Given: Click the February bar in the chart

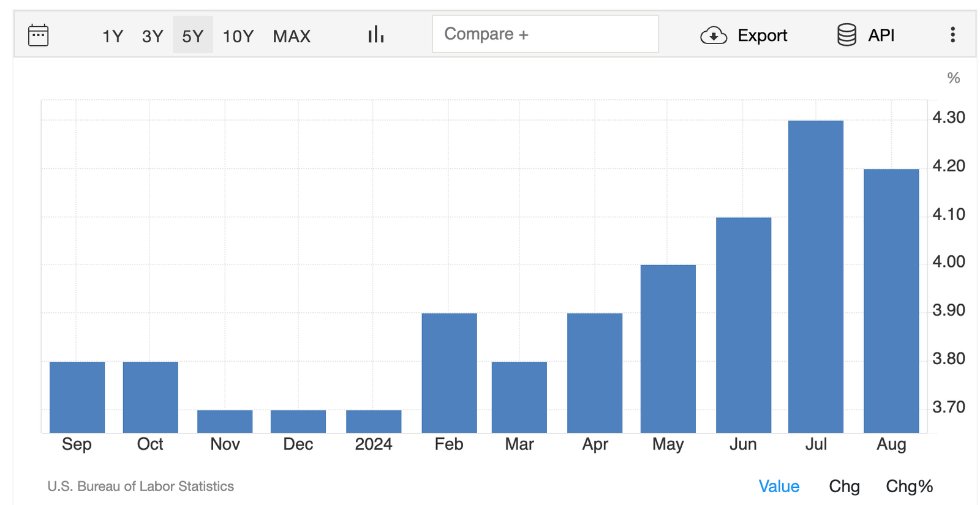Looking at the screenshot, I should point(449,373).
